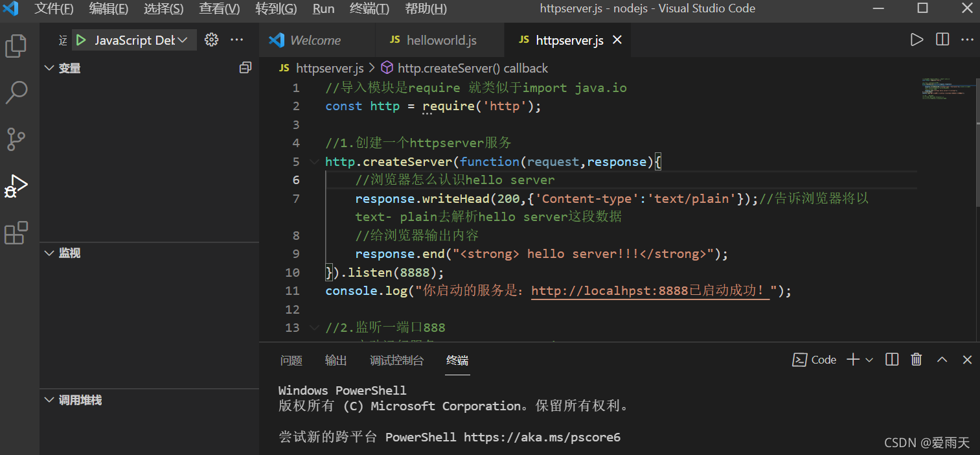Open the Extensions view

coord(16,233)
